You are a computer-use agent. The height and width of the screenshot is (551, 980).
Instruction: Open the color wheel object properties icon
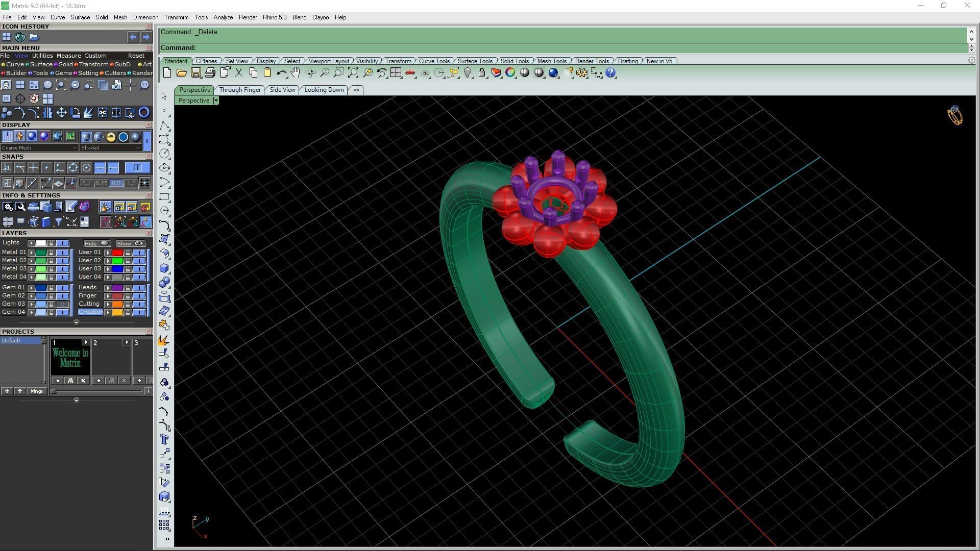[510, 73]
